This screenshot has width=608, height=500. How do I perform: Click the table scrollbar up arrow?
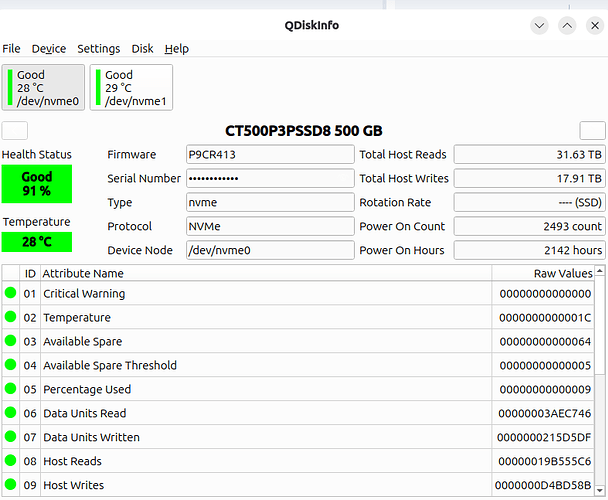(x=599, y=270)
